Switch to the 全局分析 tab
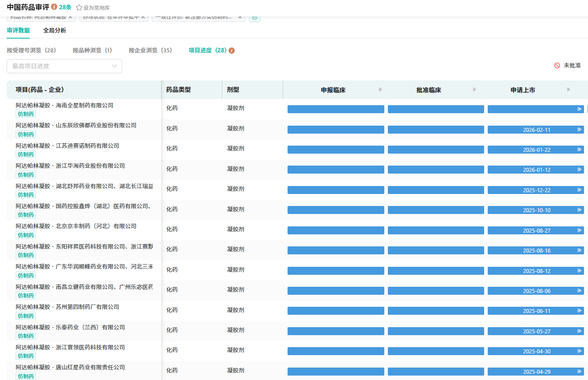Image resolution: width=588 pixels, height=380 pixels. (x=55, y=30)
